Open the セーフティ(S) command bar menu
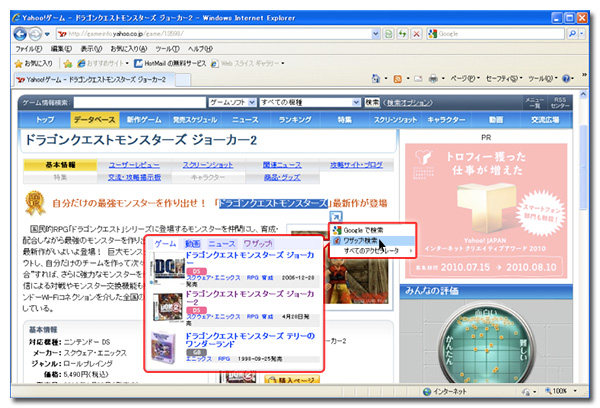The height and width of the screenshot is (408, 600). coord(504,79)
